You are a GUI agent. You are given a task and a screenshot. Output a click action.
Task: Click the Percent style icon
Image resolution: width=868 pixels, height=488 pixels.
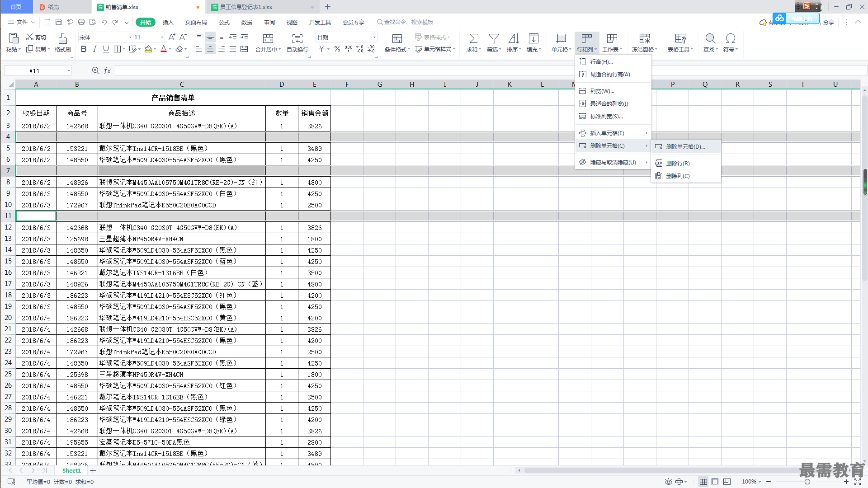coord(337,49)
